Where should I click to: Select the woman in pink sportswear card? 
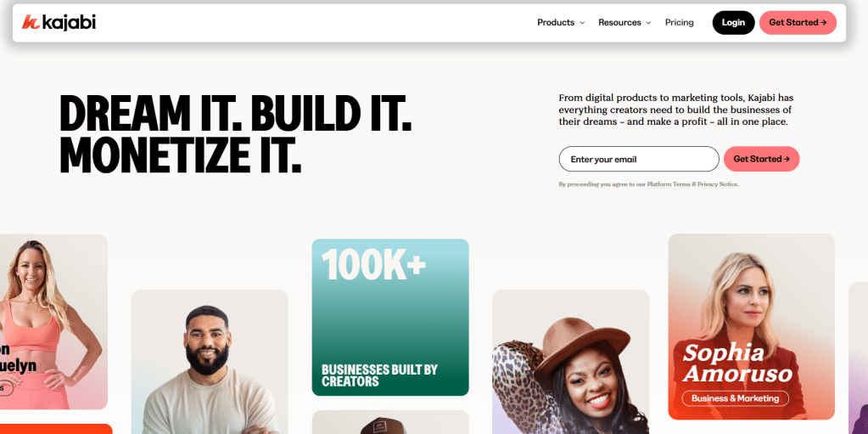(x=53, y=322)
